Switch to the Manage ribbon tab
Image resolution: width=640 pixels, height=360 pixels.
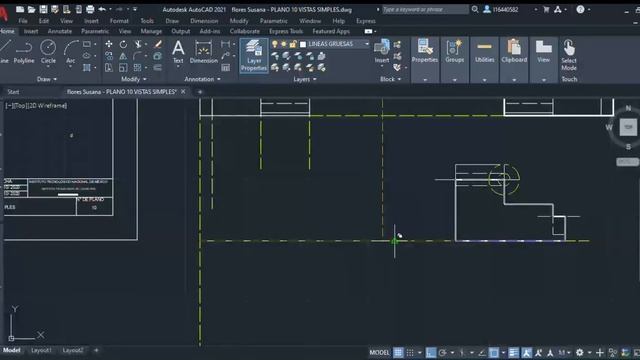[151, 31]
